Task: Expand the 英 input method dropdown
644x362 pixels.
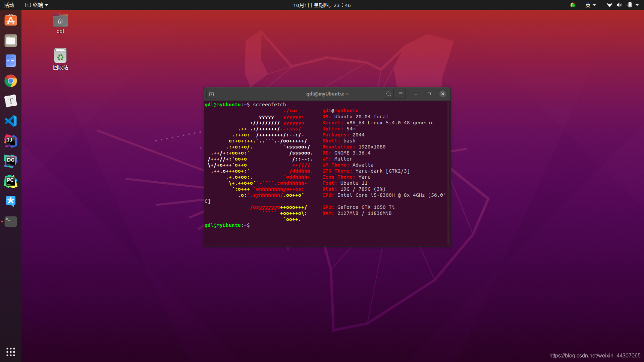Action: pos(590,5)
